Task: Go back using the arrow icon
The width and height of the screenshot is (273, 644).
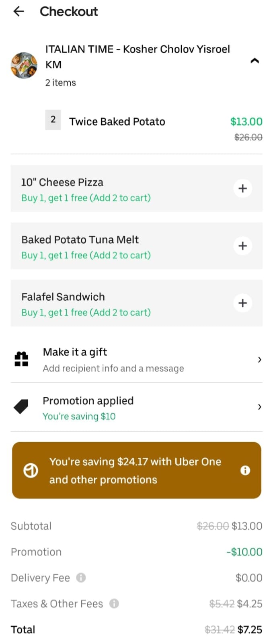Action: 19,11
